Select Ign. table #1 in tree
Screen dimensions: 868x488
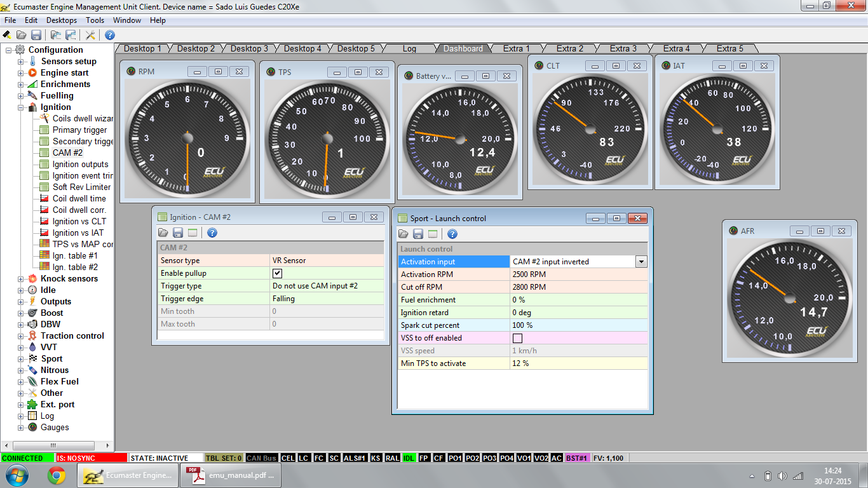(75, 255)
